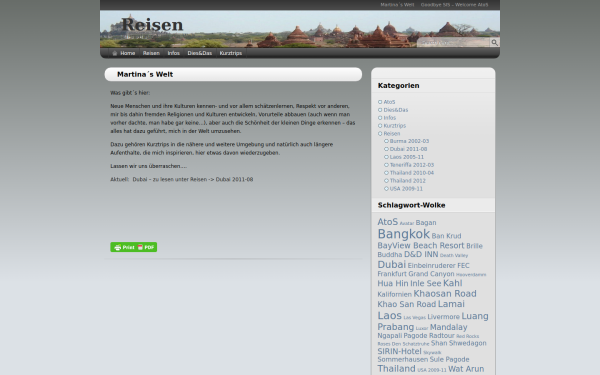
Task: Select the Laos tag in tag cloud
Action: (x=390, y=316)
